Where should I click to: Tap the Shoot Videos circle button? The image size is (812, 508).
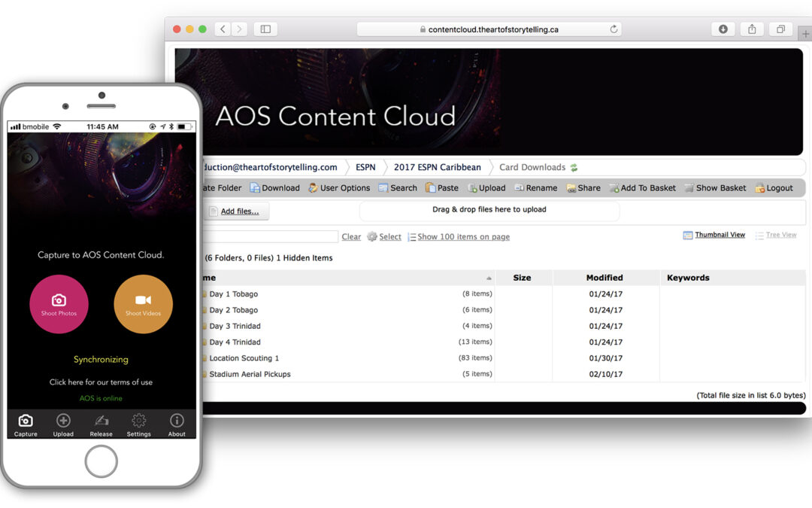pos(143,304)
